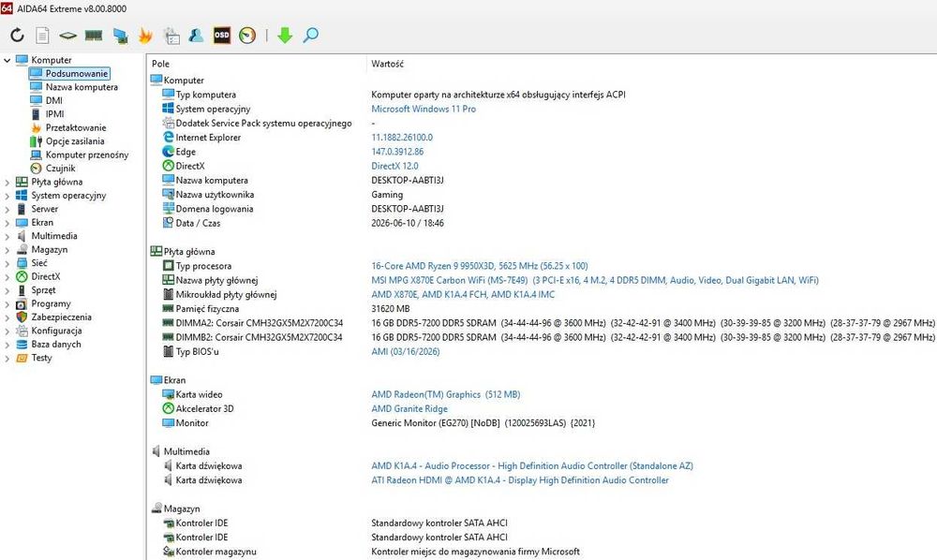Open the Report page icon in toolbar

pos(42,36)
